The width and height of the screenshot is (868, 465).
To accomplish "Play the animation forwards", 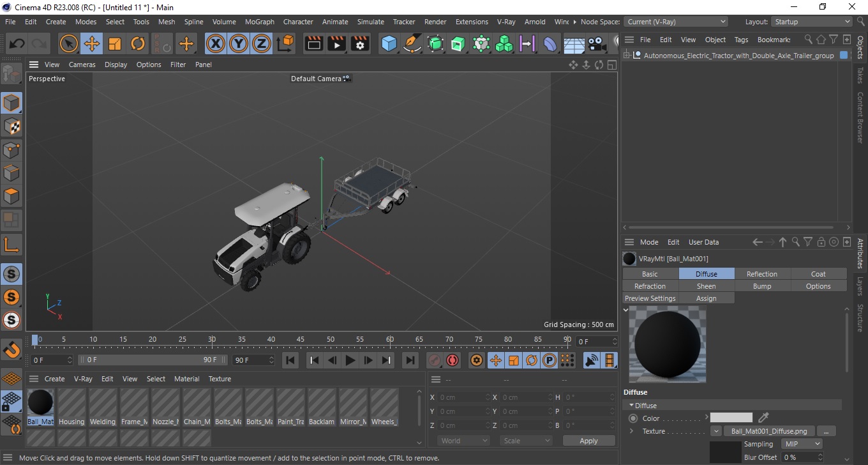I will pyautogui.click(x=350, y=360).
